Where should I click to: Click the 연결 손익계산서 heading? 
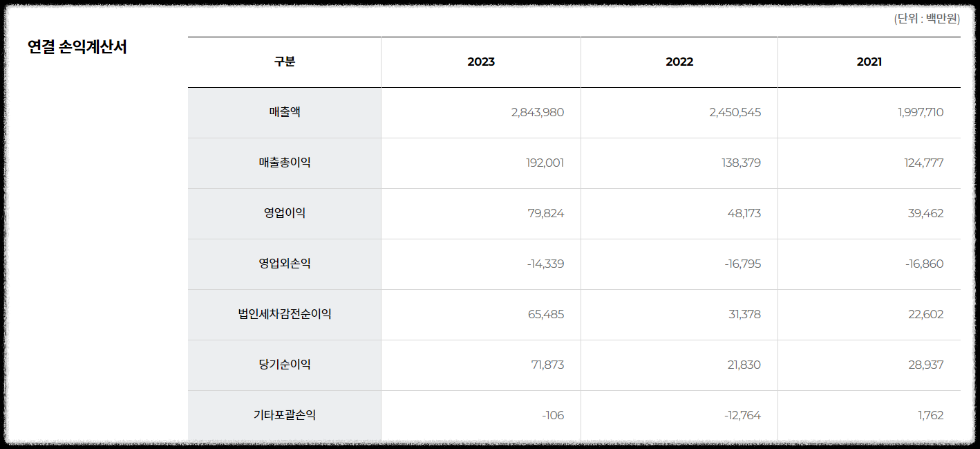point(77,47)
